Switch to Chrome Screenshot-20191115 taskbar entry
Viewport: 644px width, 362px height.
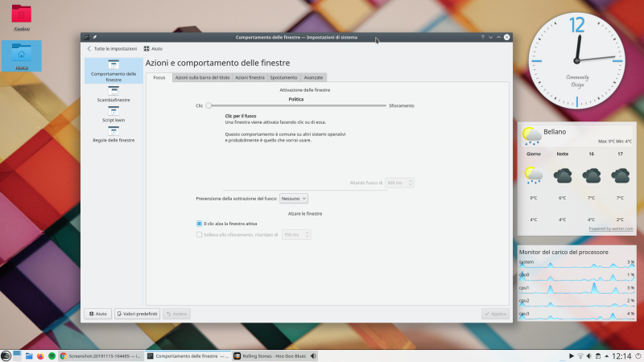pyautogui.click(x=101, y=356)
